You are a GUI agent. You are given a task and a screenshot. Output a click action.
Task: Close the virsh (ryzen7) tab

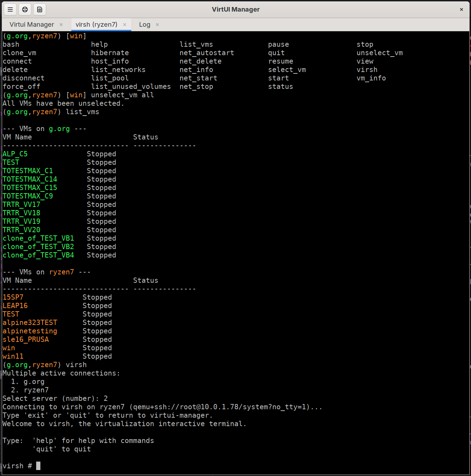click(x=125, y=25)
